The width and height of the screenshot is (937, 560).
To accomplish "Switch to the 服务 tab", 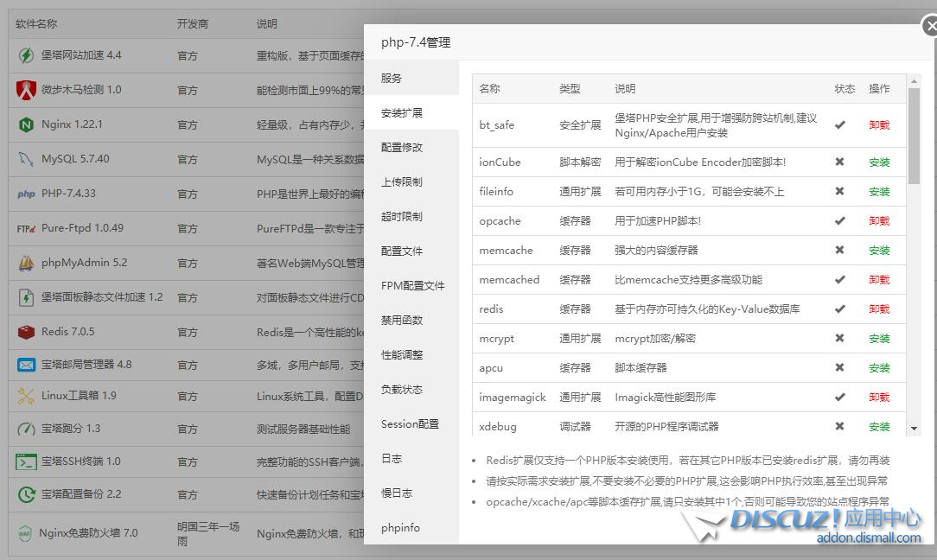I will point(397,77).
